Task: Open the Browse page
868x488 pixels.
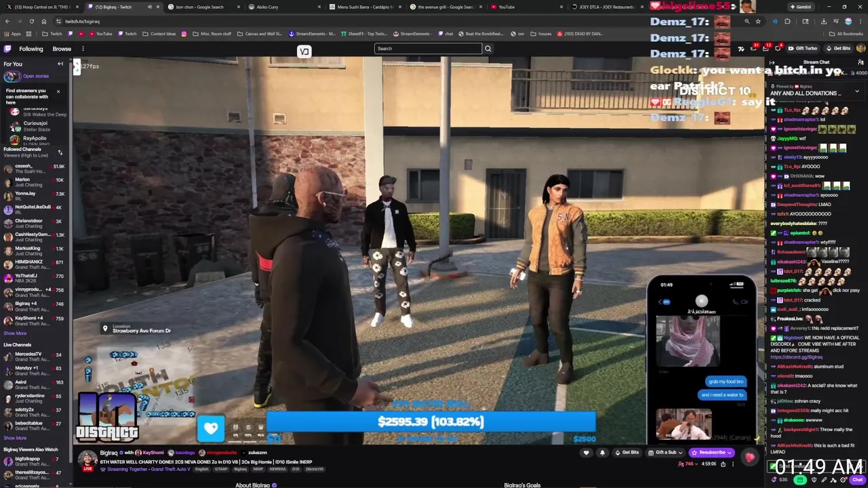Action: point(62,49)
